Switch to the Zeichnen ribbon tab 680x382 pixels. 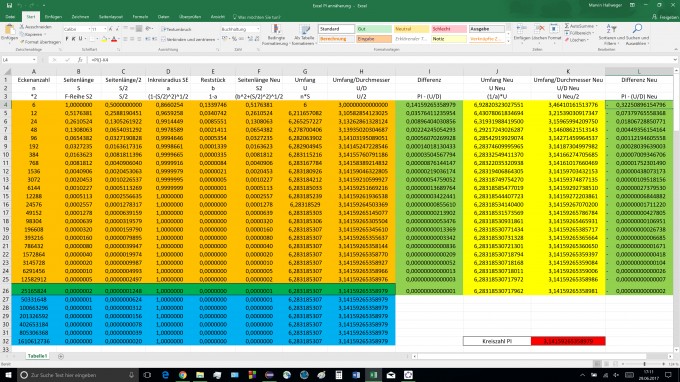pyautogui.click(x=80, y=17)
